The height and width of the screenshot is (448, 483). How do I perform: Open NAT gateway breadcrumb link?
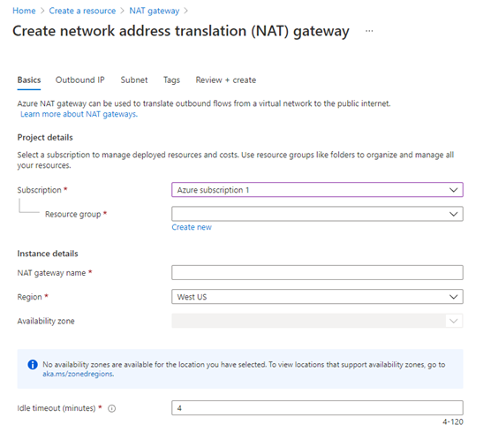pyautogui.click(x=155, y=11)
